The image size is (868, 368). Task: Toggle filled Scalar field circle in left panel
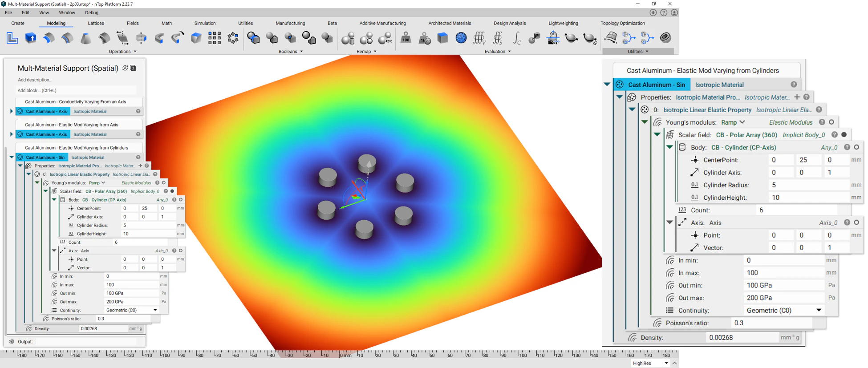(x=172, y=191)
